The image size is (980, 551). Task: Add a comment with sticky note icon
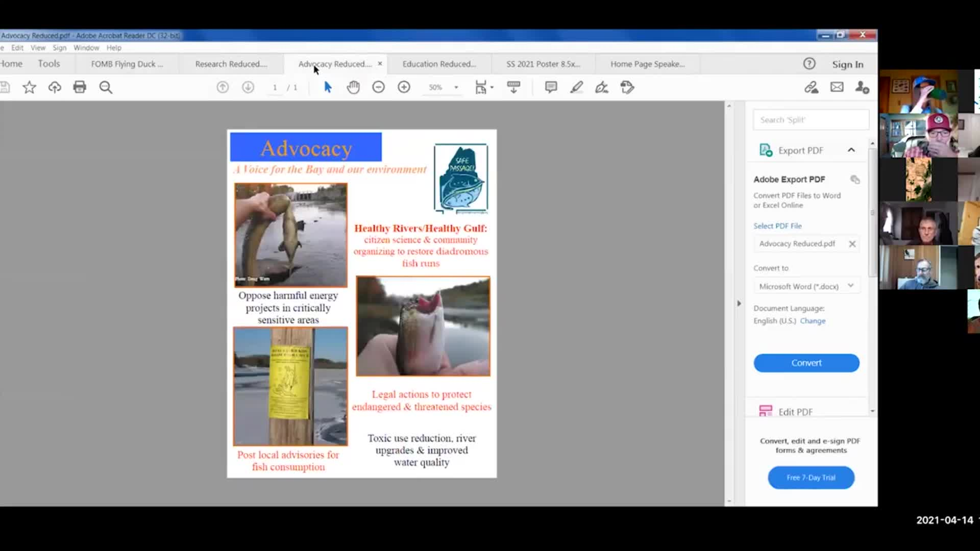[x=551, y=87]
